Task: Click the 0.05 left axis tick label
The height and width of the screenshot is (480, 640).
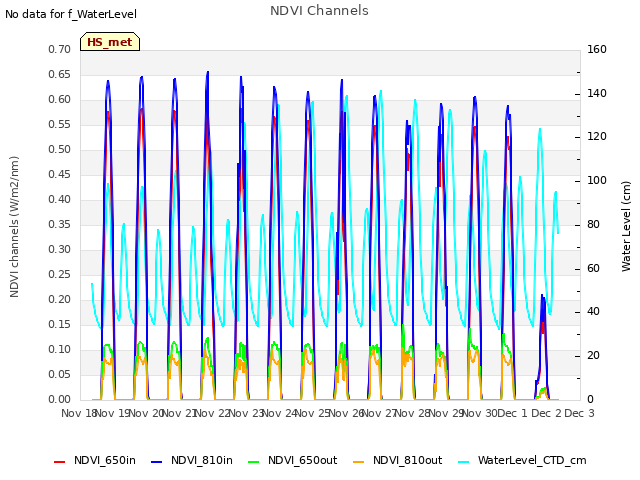Action: tap(59, 375)
